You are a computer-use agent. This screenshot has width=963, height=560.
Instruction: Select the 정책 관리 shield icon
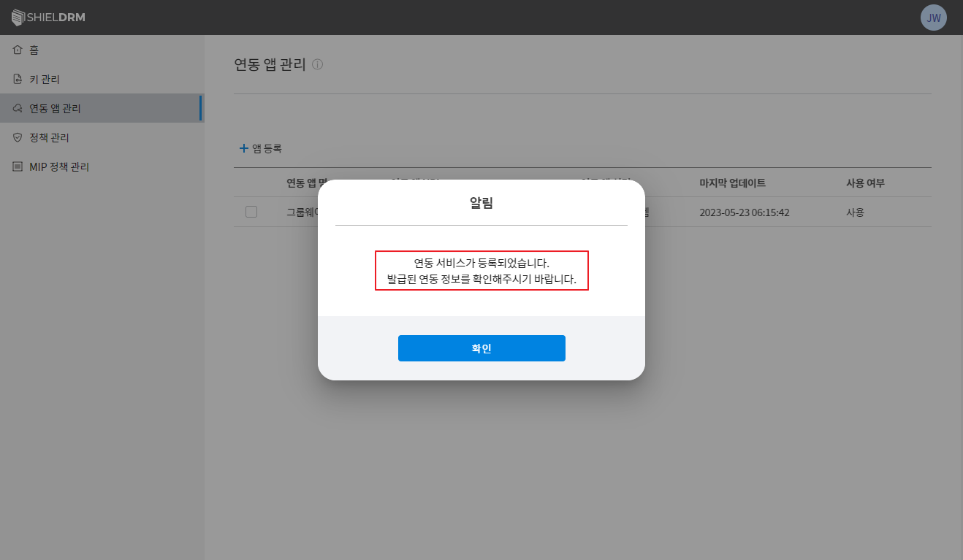pyautogui.click(x=17, y=137)
